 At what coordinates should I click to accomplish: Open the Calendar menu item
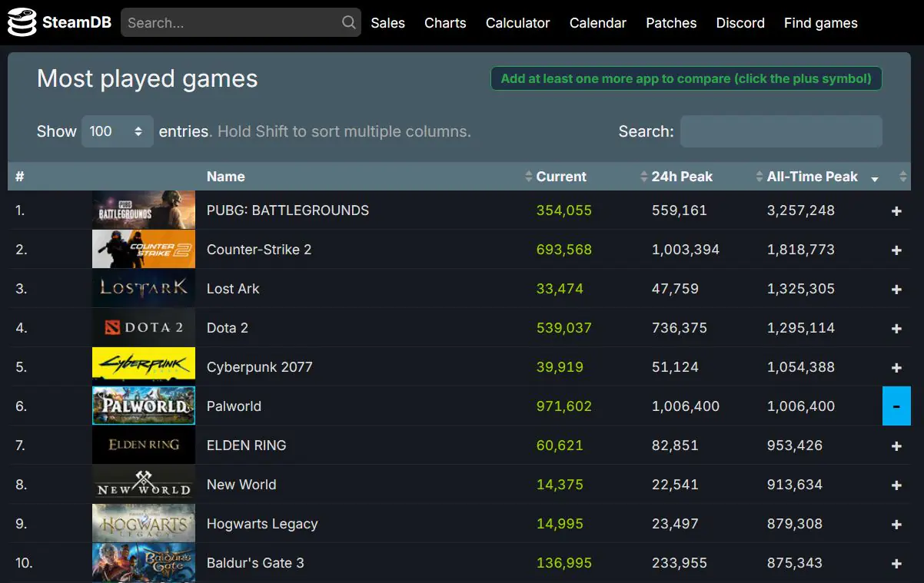(598, 23)
